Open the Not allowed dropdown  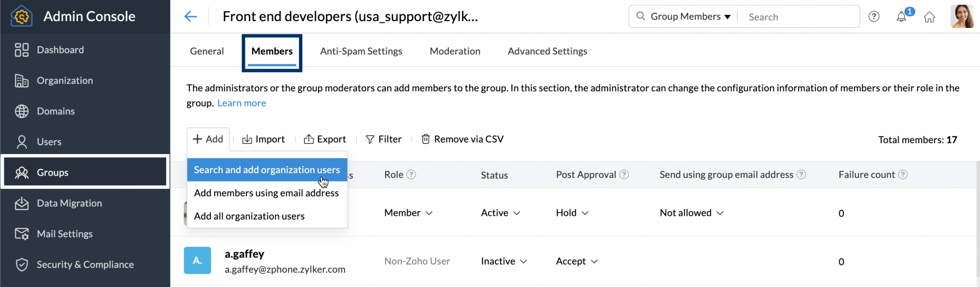[x=691, y=213]
